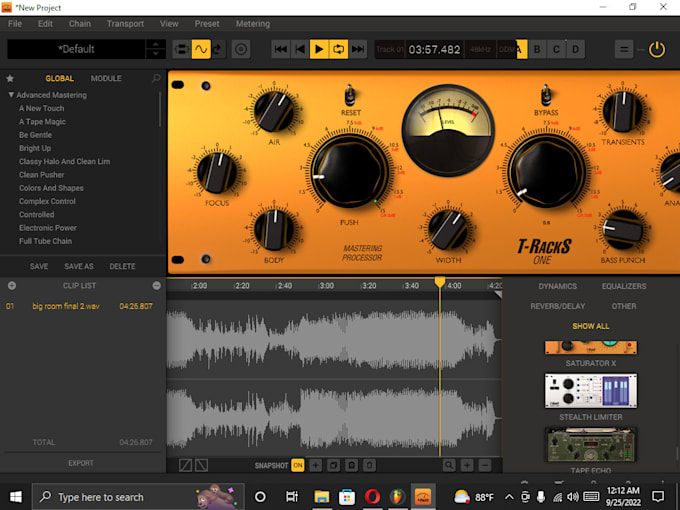Viewport: 680px width, 510px height.
Task: Toggle loop playback
Action: (338, 49)
